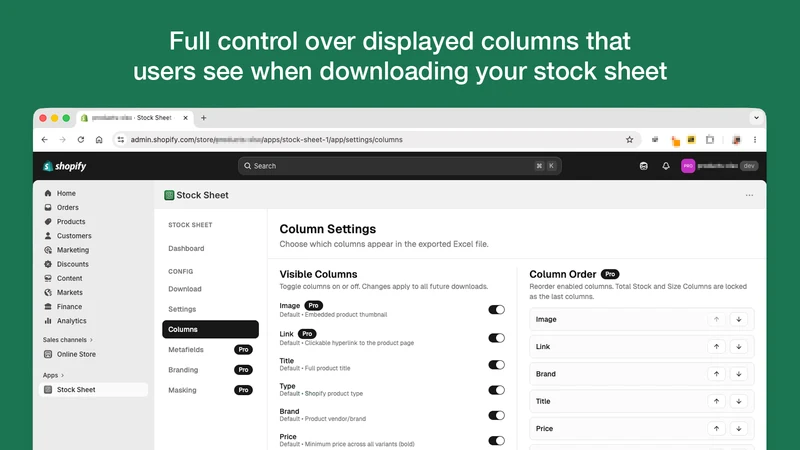This screenshot has width=800, height=450.
Task: Open the Branding Pro page
Action: tap(210, 370)
